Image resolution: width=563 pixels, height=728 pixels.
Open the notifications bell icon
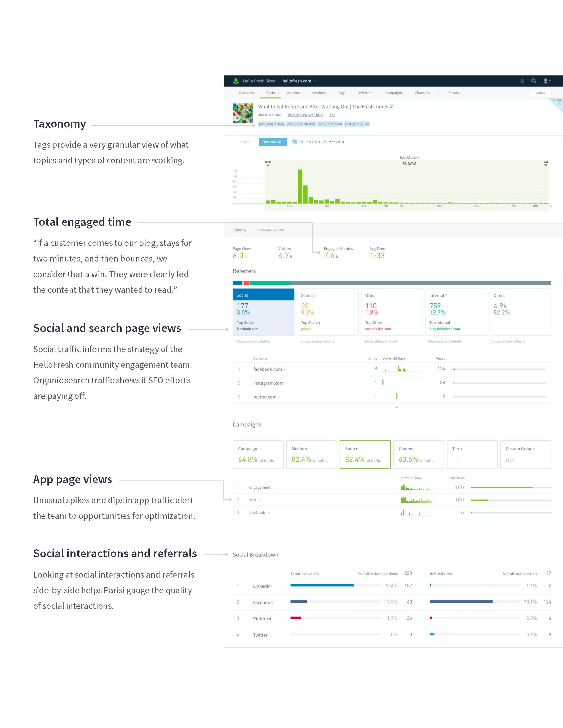tap(522, 81)
